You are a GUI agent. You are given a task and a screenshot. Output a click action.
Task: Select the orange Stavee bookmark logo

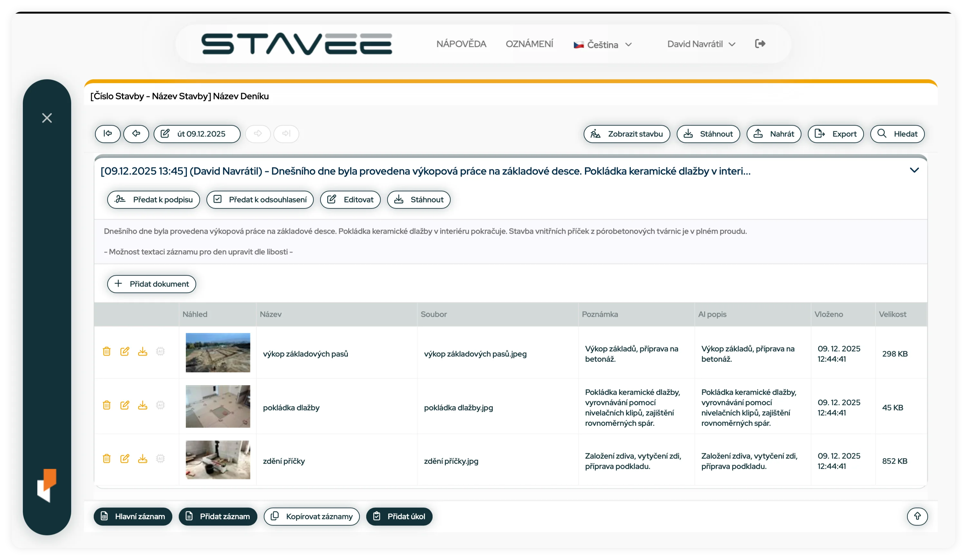[x=47, y=486]
